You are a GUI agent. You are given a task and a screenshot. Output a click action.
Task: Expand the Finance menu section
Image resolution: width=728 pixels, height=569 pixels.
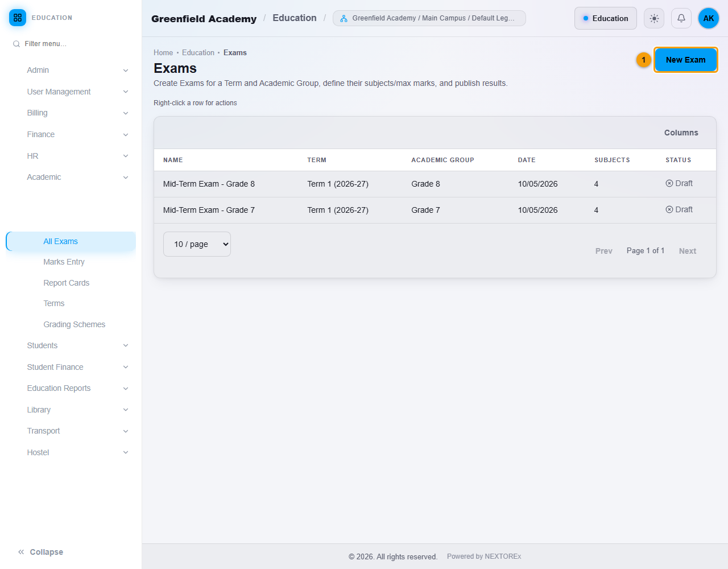pyautogui.click(x=71, y=134)
